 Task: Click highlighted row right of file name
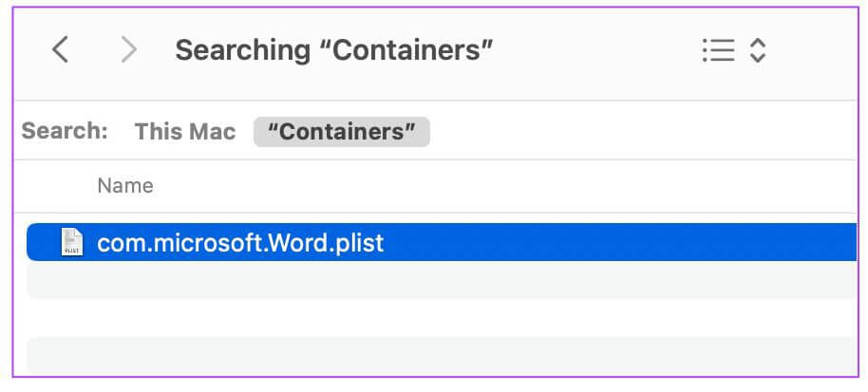click(x=620, y=242)
